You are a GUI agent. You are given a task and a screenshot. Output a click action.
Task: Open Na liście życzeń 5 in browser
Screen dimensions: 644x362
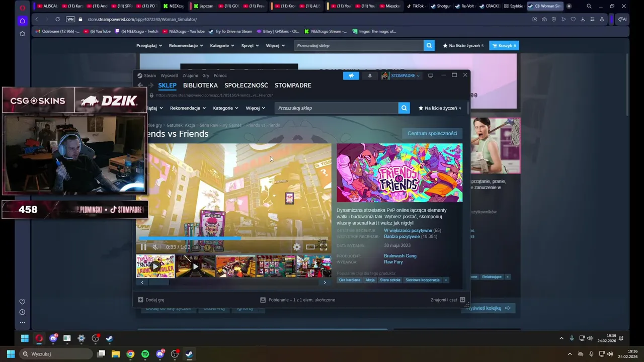(x=463, y=45)
